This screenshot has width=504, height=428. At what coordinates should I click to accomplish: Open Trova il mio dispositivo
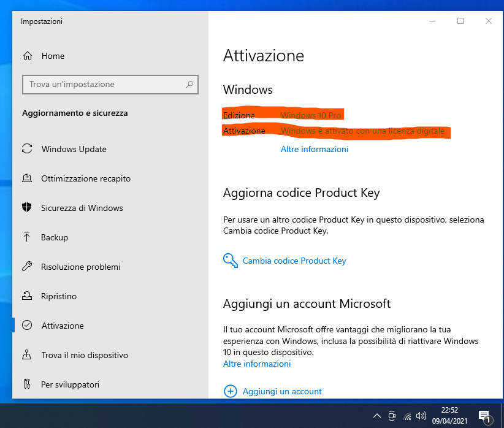[110, 355]
